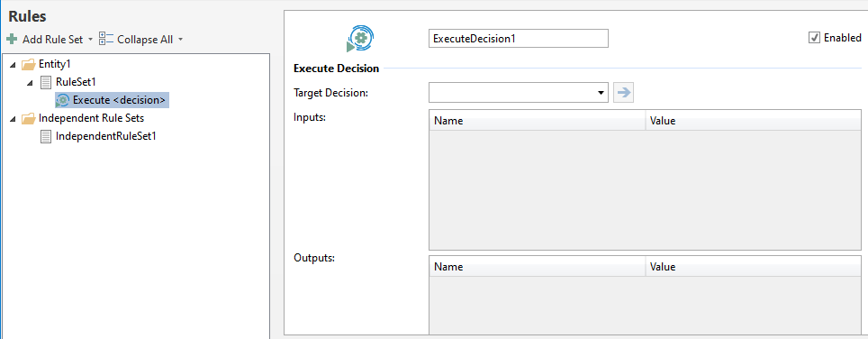Image resolution: width=868 pixels, height=339 pixels.
Task: Toggle the Enabled checkbox
Action: (814, 38)
